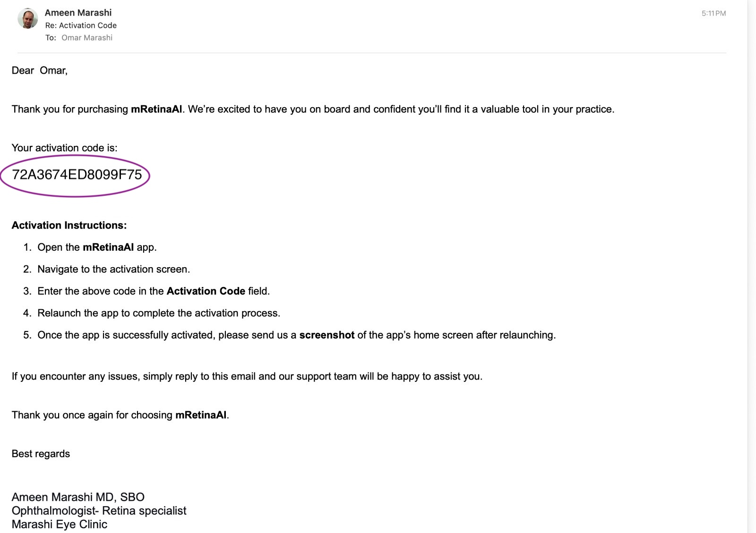756x533 pixels.
Task: Select the bold Activation Code field text
Action: 206,291
